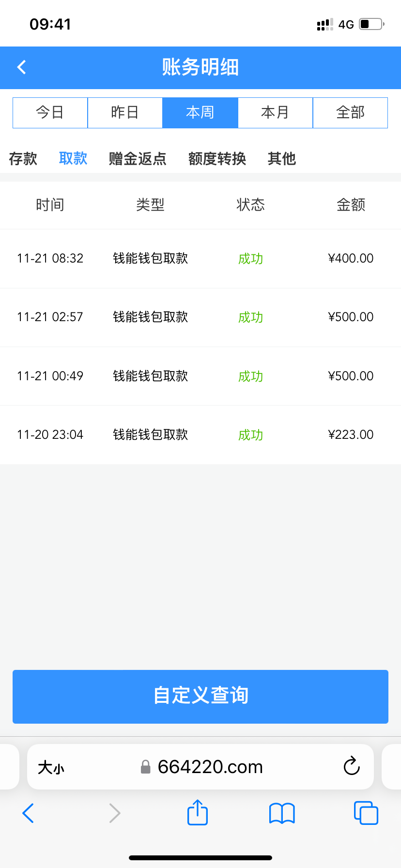
Task: Select the 取款 category
Action: click(x=73, y=158)
